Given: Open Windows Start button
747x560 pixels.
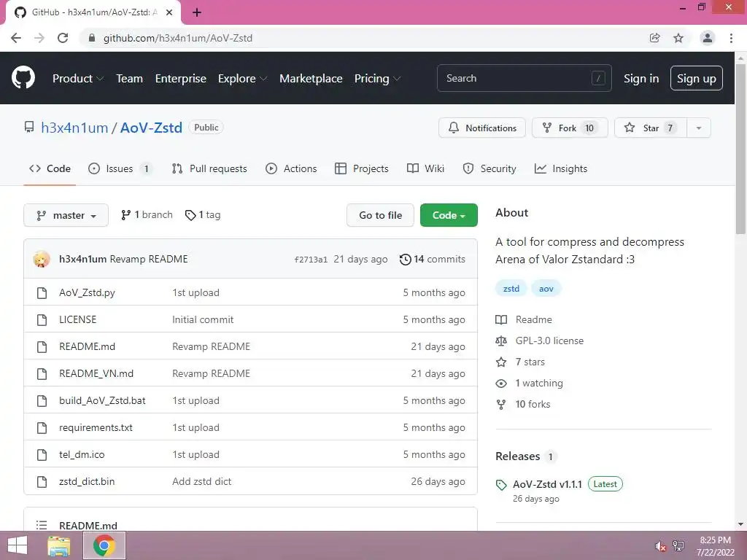Looking at the screenshot, I should (x=18, y=545).
